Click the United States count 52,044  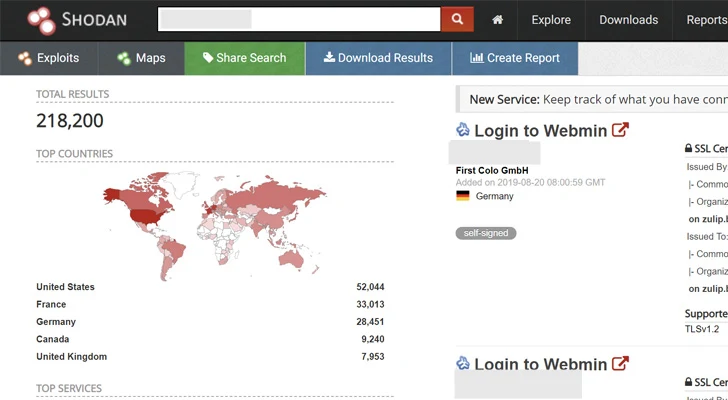tap(370, 287)
